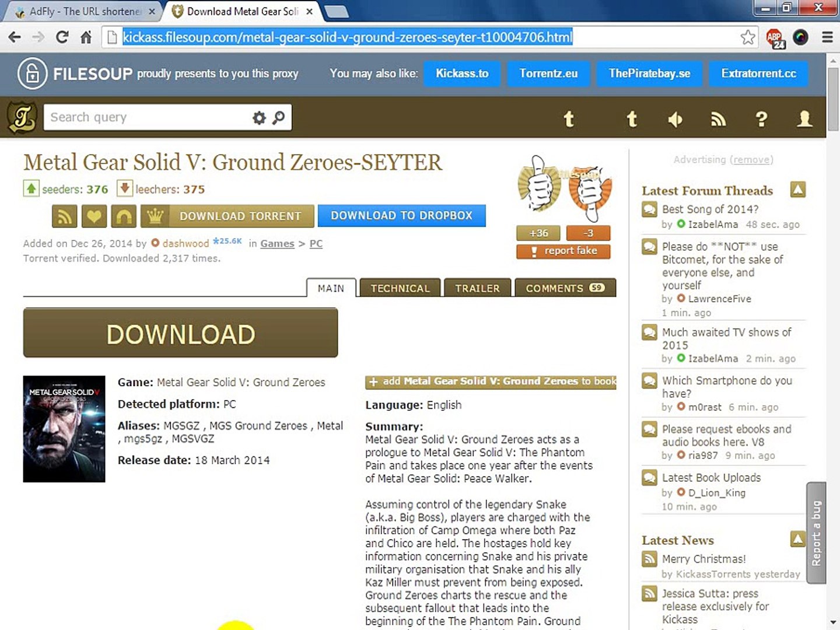Select the MAIN tab
The image size is (840, 630).
(x=331, y=288)
